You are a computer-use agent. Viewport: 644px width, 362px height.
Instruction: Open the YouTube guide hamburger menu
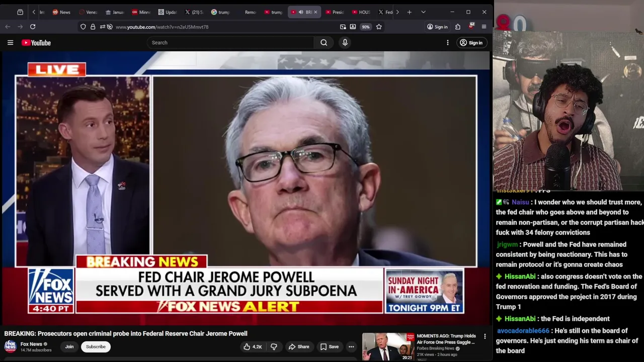click(10, 43)
